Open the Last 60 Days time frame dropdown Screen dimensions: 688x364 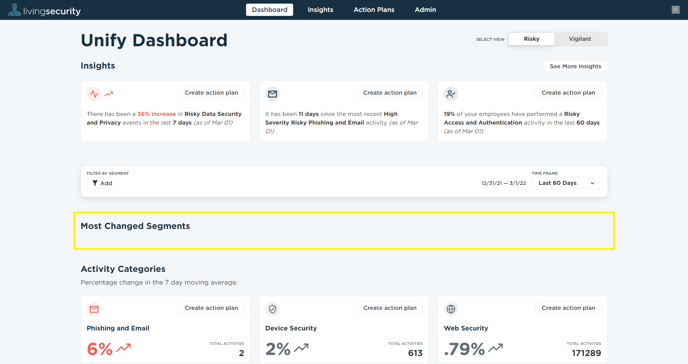click(566, 183)
